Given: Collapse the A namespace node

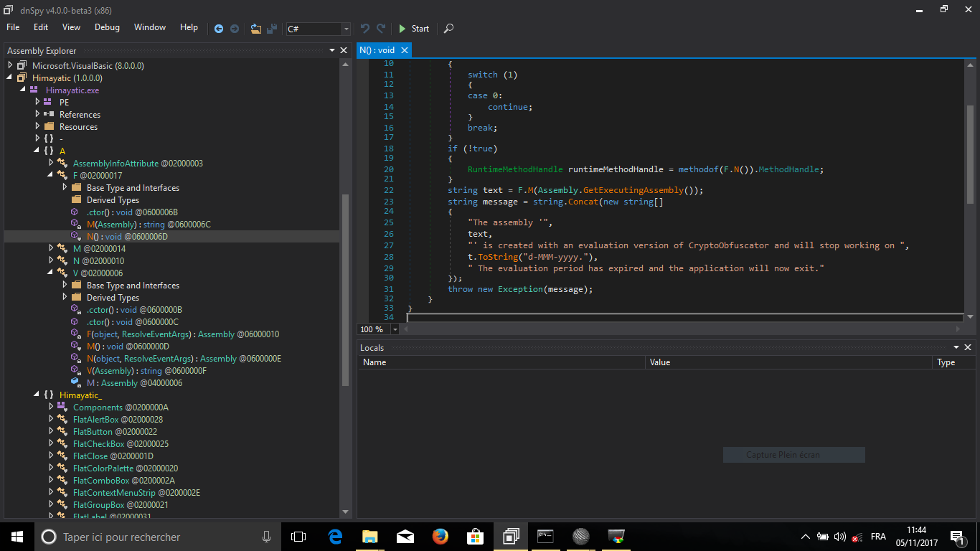Looking at the screenshot, I should pyautogui.click(x=37, y=151).
